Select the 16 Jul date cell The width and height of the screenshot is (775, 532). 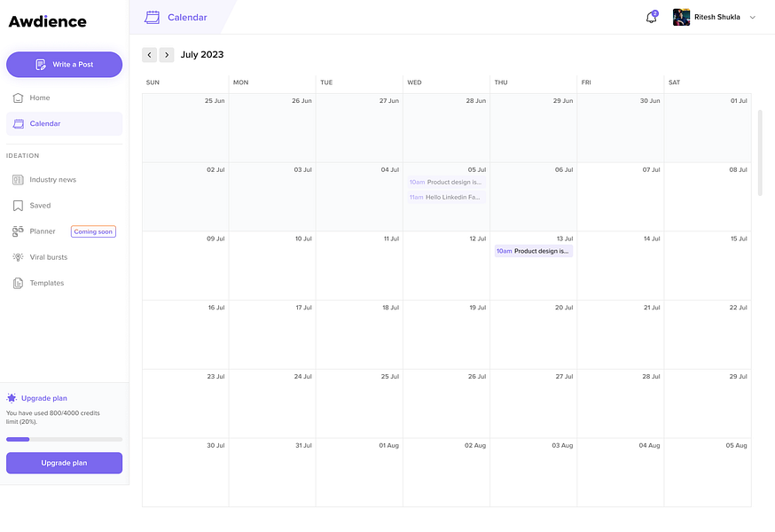pos(185,335)
